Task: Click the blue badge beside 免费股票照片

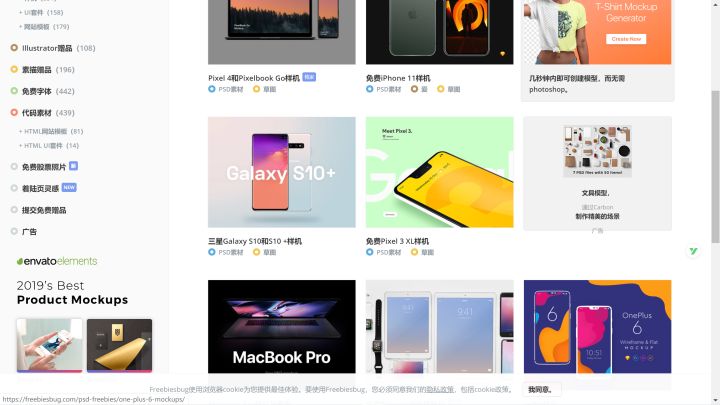Action: (73, 166)
